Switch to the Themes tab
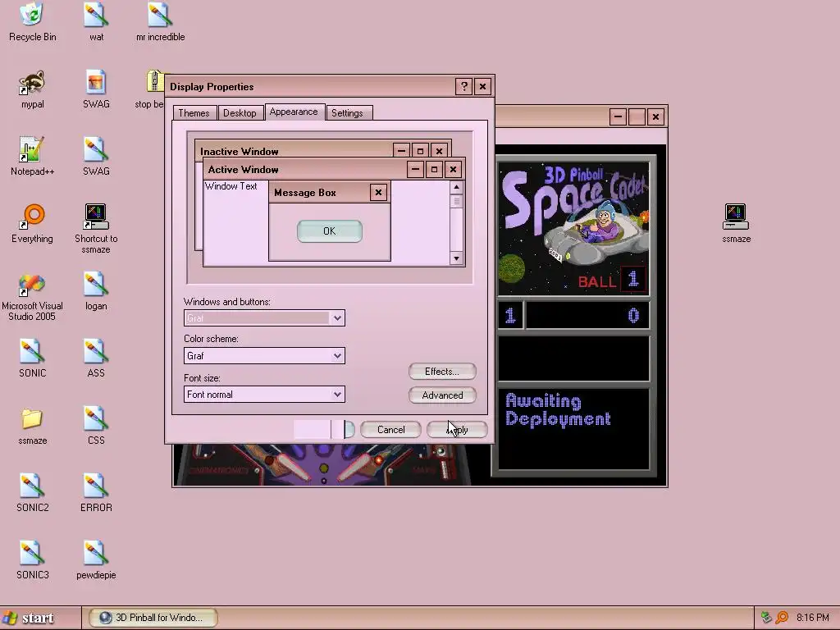This screenshot has width=840, height=630. click(x=194, y=113)
